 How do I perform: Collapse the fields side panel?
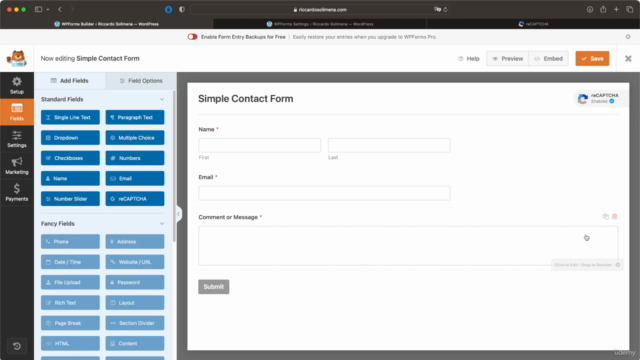[x=179, y=214]
